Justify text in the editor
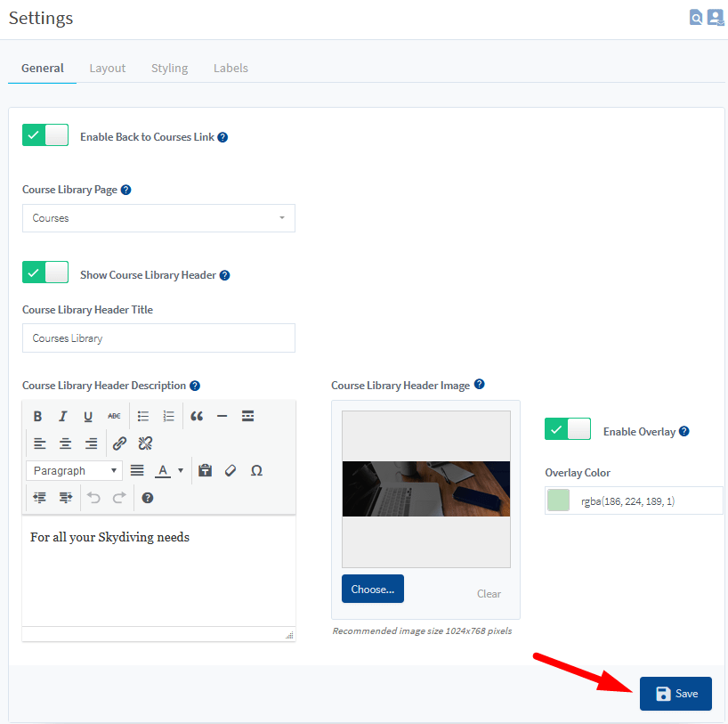 pyautogui.click(x=137, y=471)
